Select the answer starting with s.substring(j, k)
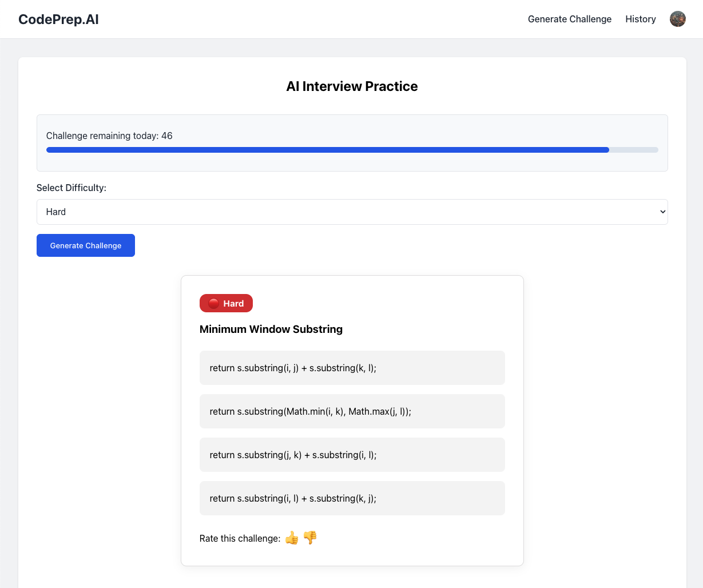This screenshot has width=703, height=588. pos(352,455)
